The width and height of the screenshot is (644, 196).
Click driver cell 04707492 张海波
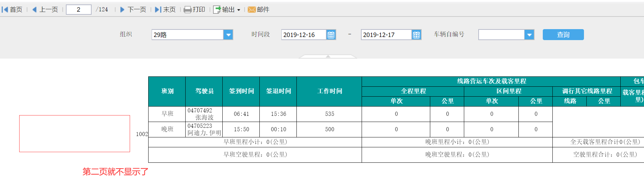(x=204, y=114)
